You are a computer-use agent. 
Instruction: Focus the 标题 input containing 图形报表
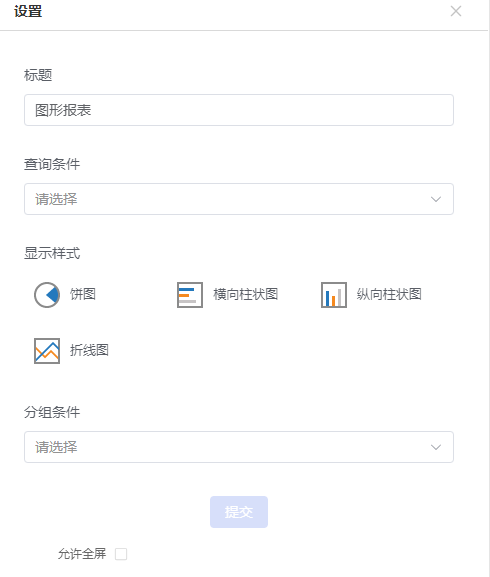tap(239, 110)
